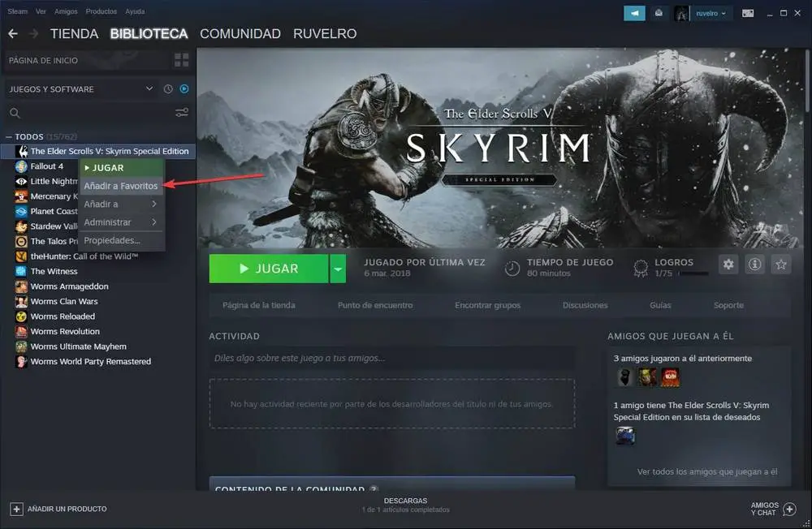Select Fallout 4 in the library
Screen dimensions: 812x529
coord(46,166)
